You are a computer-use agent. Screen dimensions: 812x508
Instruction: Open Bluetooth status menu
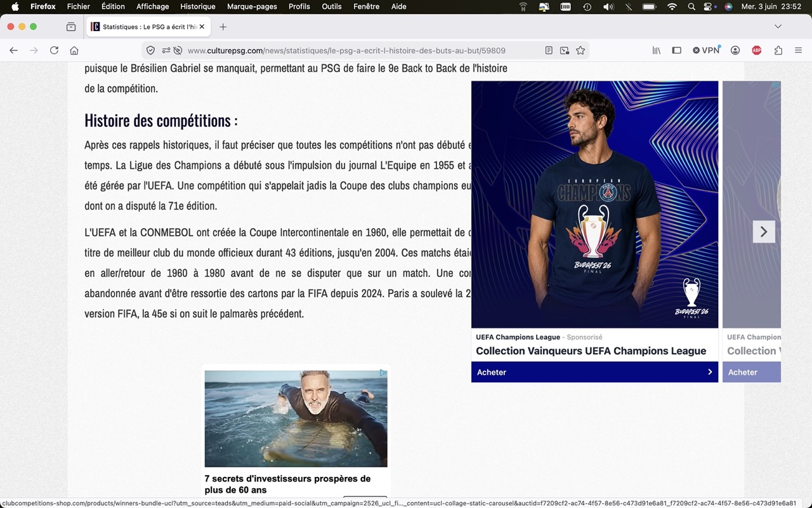[629, 7]
